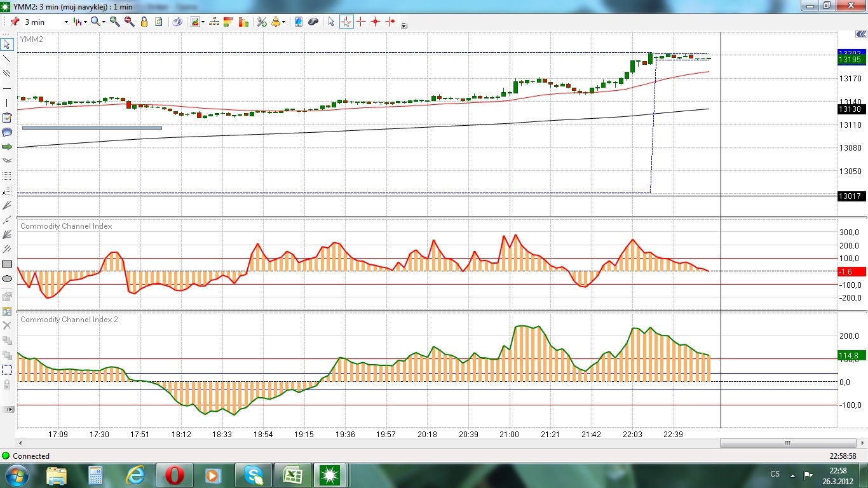Click the zoom out magnifier icon

point(130,22)
